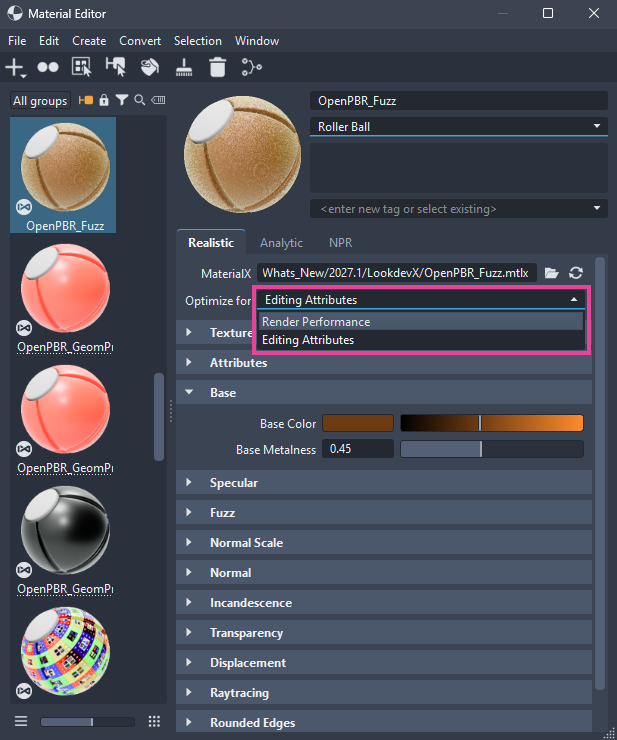
Task: Click the thumbnail size slider at bottom
Action: tap(87, 722)
